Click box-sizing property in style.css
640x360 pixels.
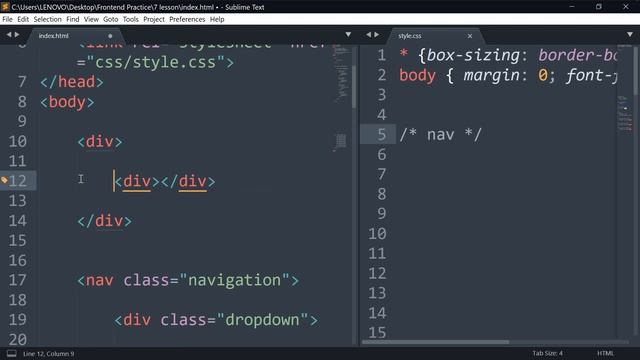coord(473,55)
